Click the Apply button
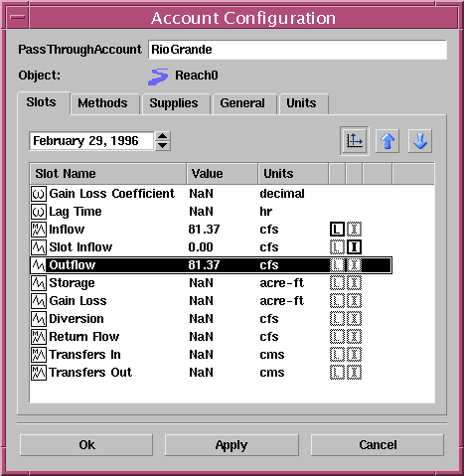The width and height of the screenshot is (464, 476). [232, 445]
